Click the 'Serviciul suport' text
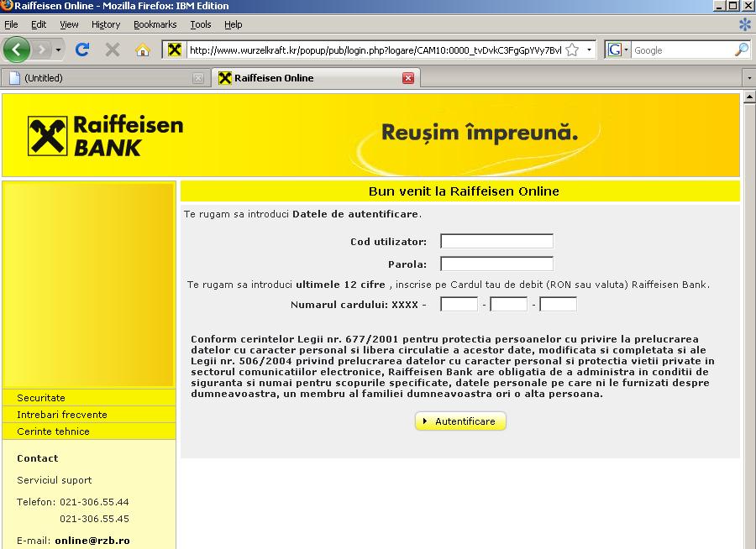The height and width of the screenshot is (549, 756). 55,480
